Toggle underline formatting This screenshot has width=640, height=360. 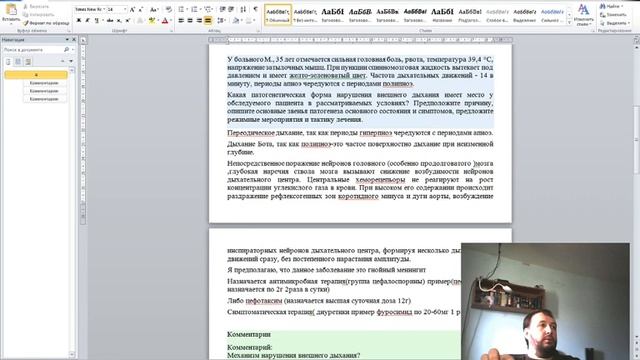click(x=97, y=20)
